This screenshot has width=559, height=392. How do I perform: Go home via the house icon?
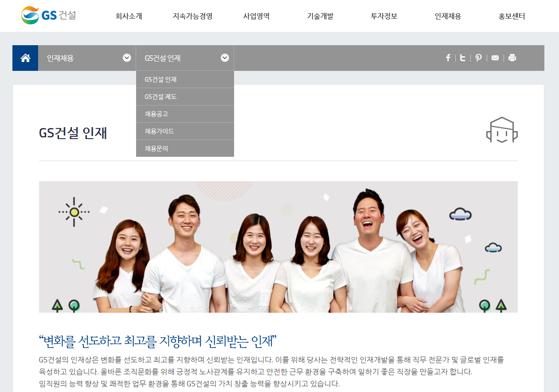tap(25, 58)
